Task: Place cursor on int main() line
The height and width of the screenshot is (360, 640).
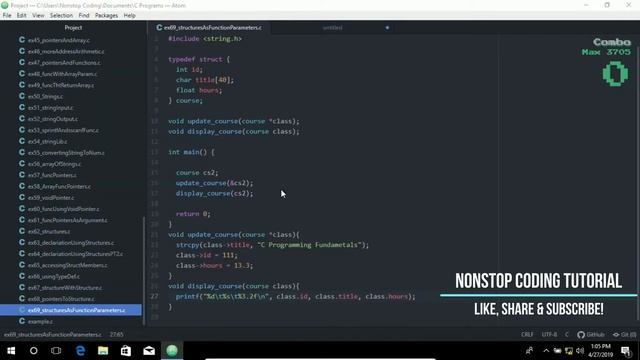Action: click(x=191, y=152)
